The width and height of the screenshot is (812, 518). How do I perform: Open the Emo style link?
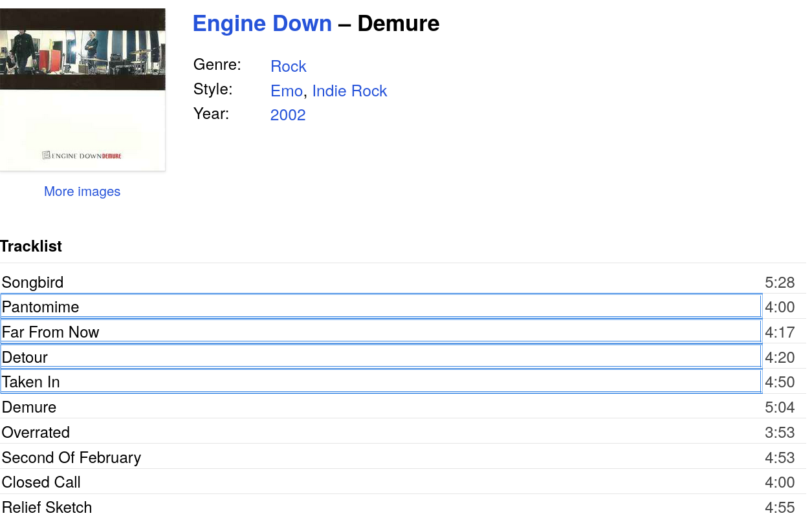286,91
